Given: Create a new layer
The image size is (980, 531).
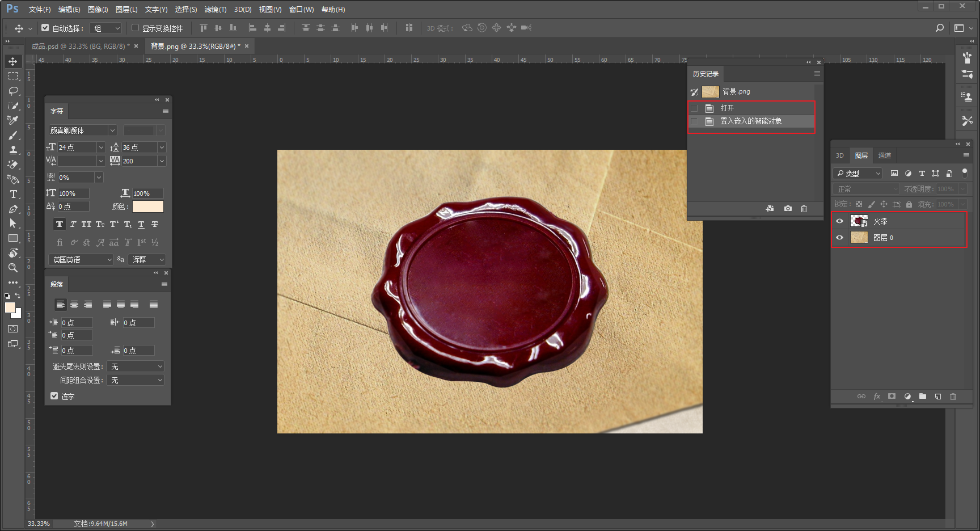Looking at the screenshot, I should pyautogui.click(x=938, y=397).
